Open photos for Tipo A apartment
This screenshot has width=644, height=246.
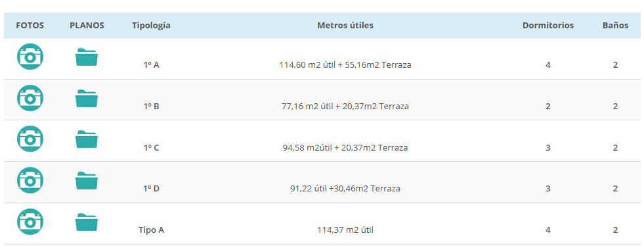tap(30, 222)
